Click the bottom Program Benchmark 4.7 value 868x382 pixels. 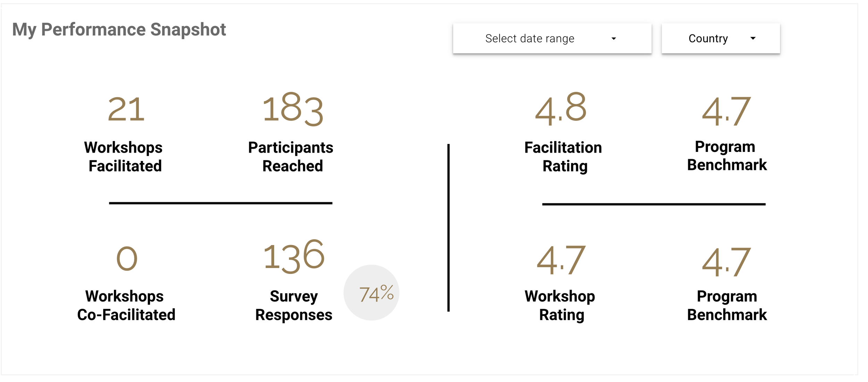pyautogui.click(x=726, y=262)
